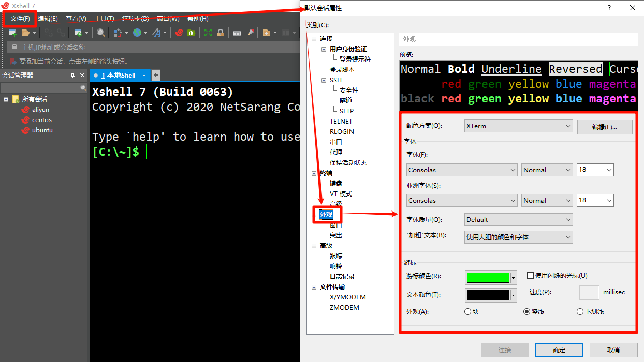
Task: Add a new tab with plus button
Action: tap(155, 75)
